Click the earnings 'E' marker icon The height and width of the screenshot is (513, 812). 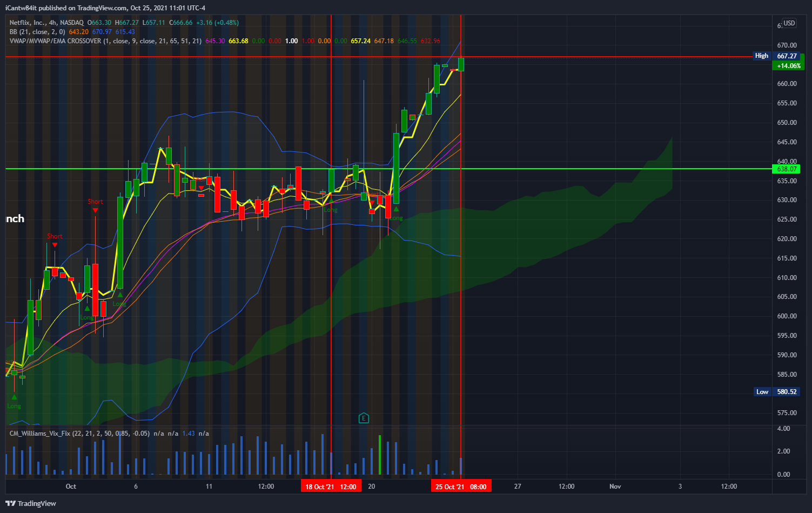coord(364,418)
